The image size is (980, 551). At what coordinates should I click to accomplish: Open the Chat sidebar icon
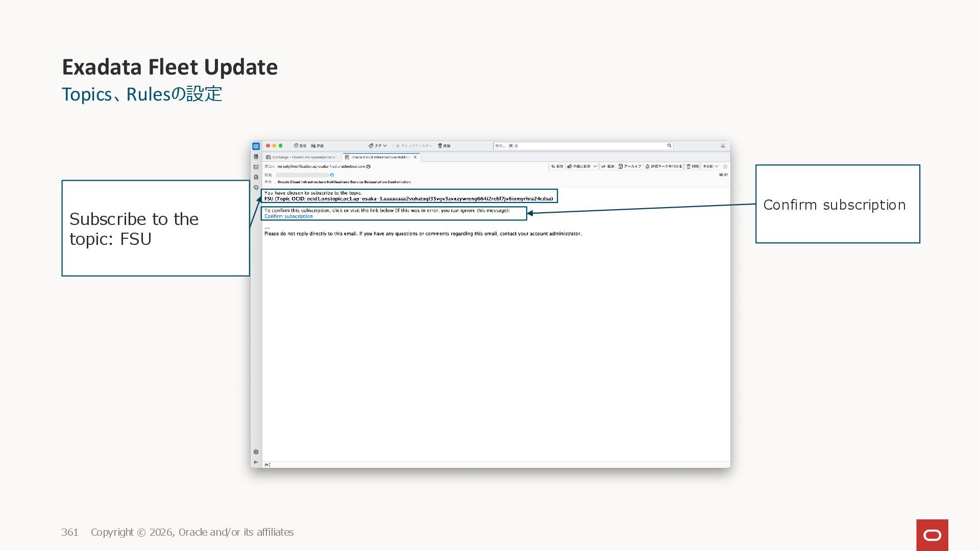(x=256, y=188)
